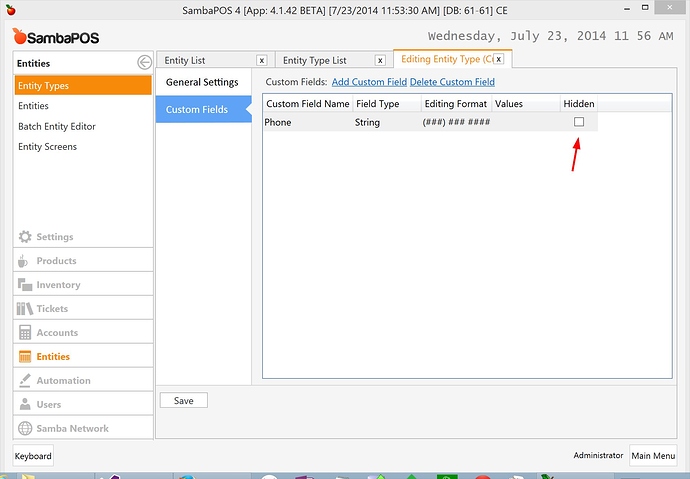Minimize the SambaPOS window
Image resolution: width=690 pixels, height=479 pixels.
627,8
